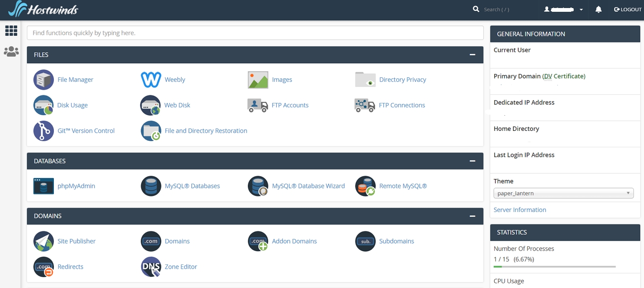Open MySQL Database Wizard icon
This screenshot has height=288, width=644.
click(258, 186)
